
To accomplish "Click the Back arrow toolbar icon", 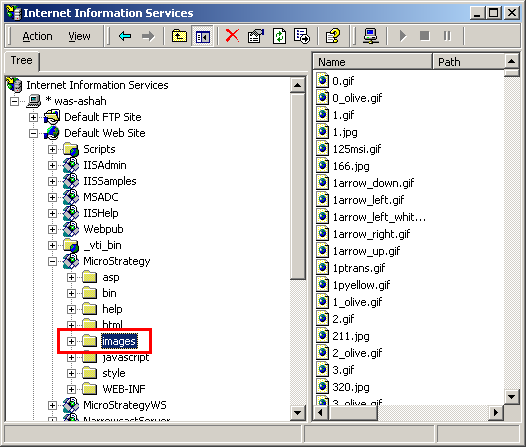I will pos(125,36).
